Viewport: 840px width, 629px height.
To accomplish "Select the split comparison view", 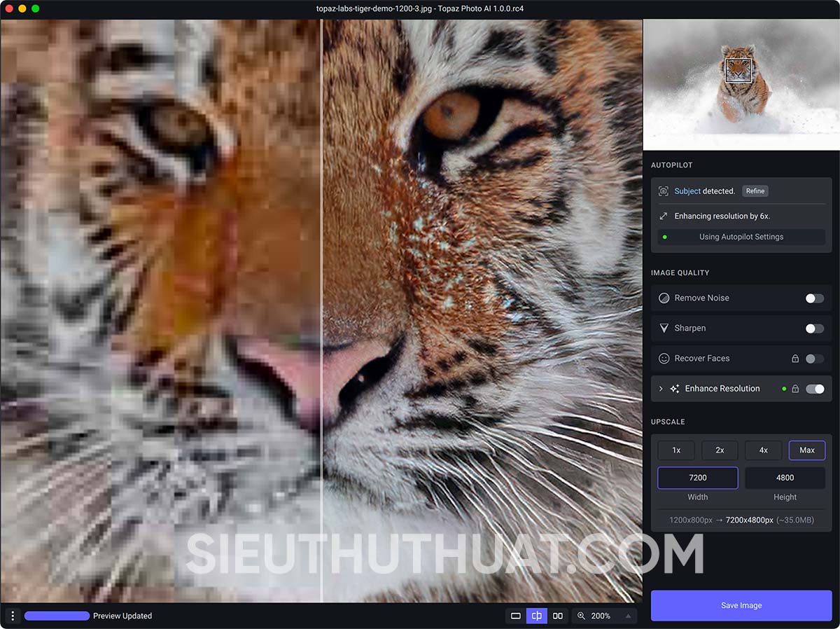I will click(537, 616).
